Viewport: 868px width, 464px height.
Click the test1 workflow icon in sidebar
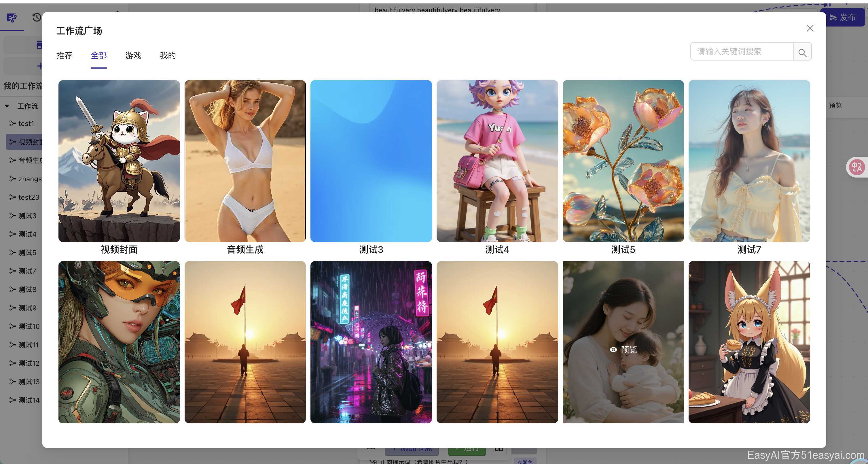12,123
